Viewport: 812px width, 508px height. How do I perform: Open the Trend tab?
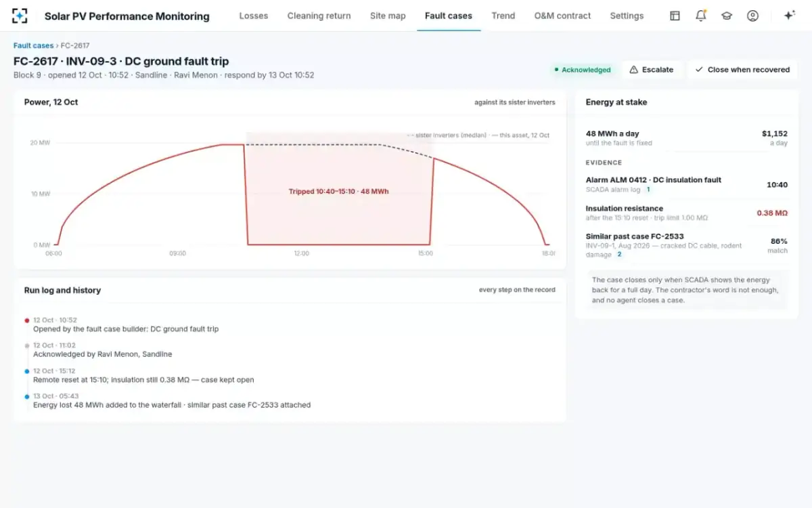[x=503, y=16]
